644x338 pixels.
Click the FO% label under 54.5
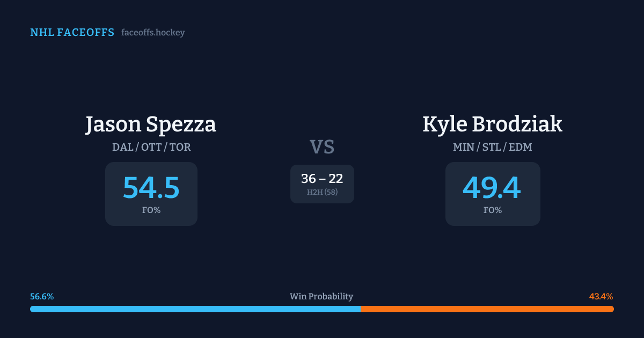151,210
